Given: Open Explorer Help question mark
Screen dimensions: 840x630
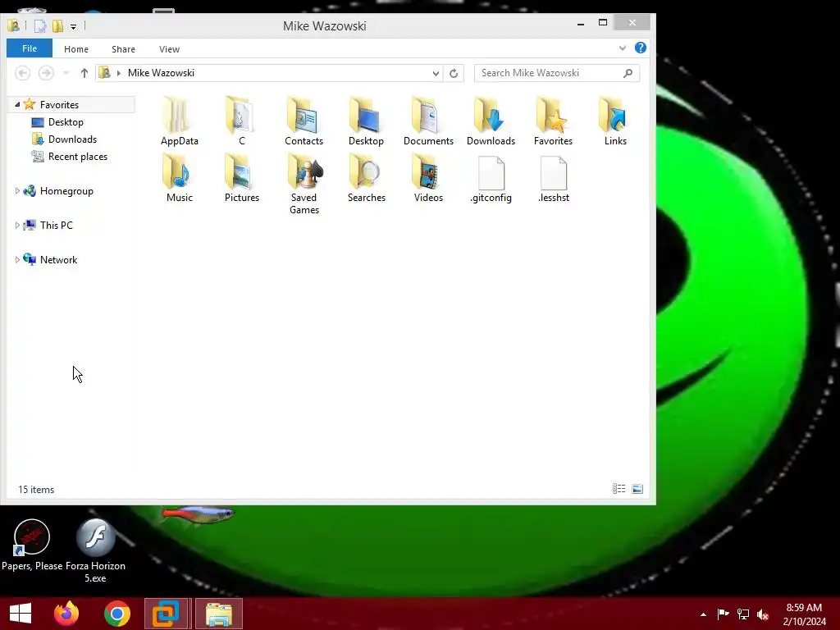Looking at the screenshot, I should (640, 48).
